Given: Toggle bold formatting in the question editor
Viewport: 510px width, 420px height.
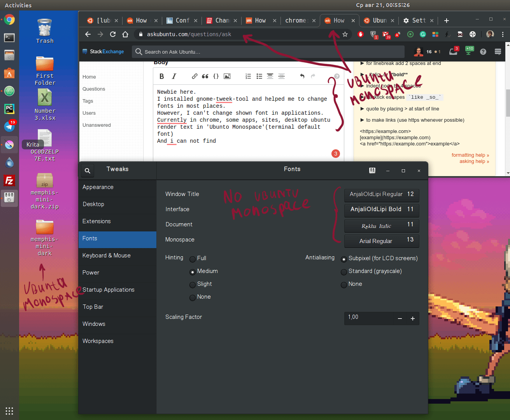Looking at the screenshot, I should click(161, 76).
